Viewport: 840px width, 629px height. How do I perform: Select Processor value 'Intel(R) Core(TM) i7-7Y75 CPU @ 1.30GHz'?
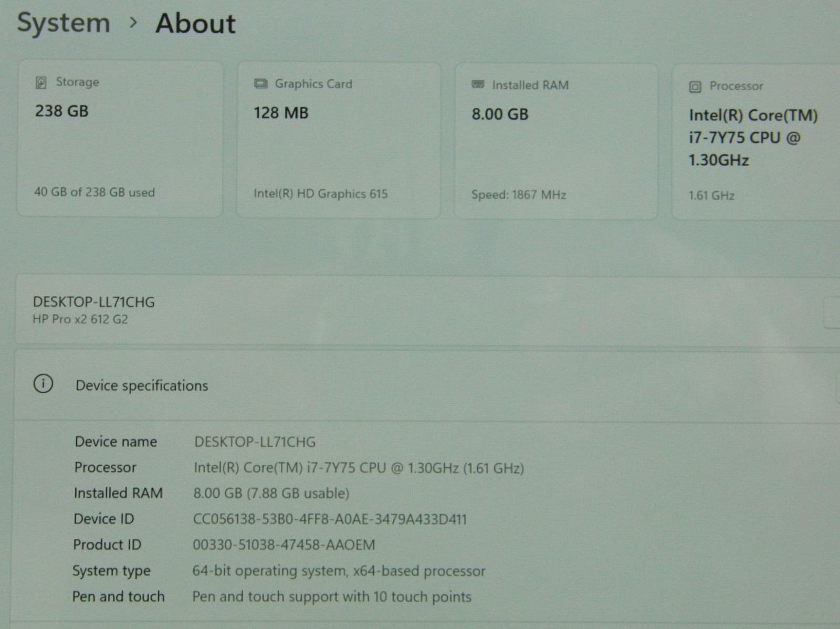point(359,468)
